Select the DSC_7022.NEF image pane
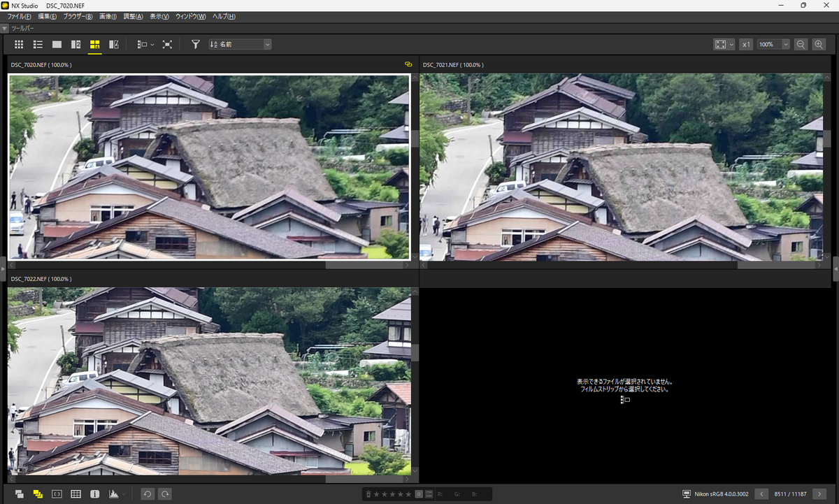 coord(209,381)
